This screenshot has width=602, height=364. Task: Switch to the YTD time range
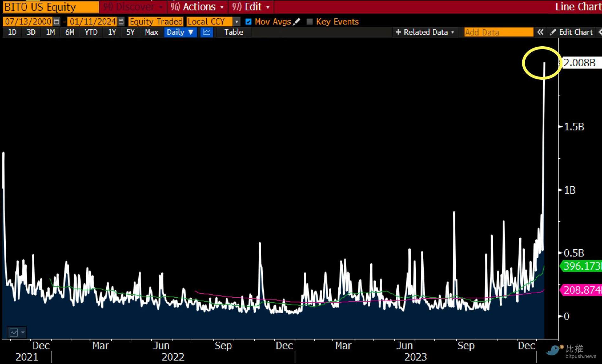91,32
